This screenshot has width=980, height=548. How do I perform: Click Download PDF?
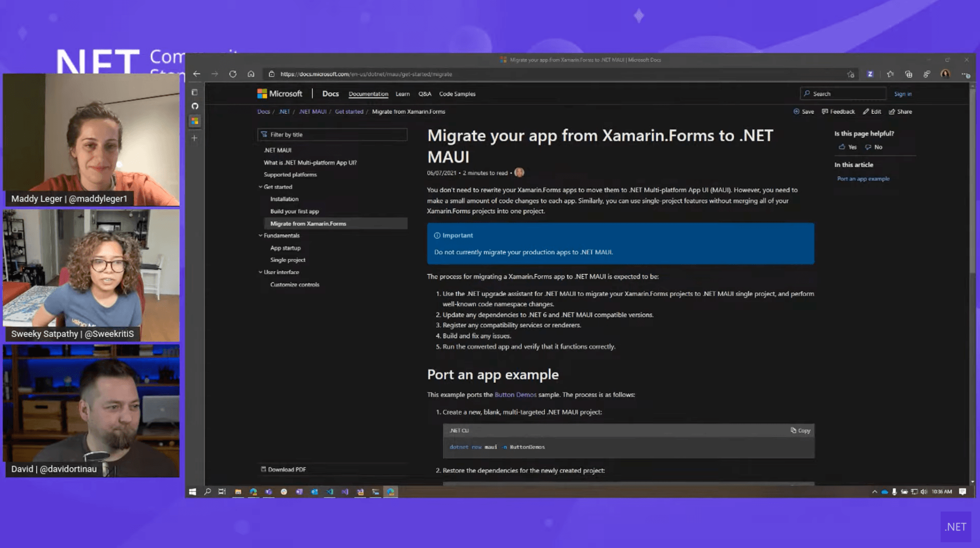[283, 469]
